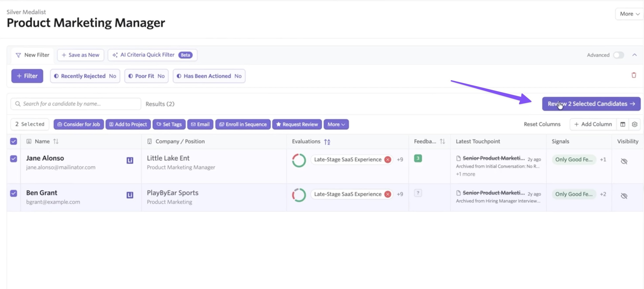
Task: Select the New Filter tab
Action: 33,55
